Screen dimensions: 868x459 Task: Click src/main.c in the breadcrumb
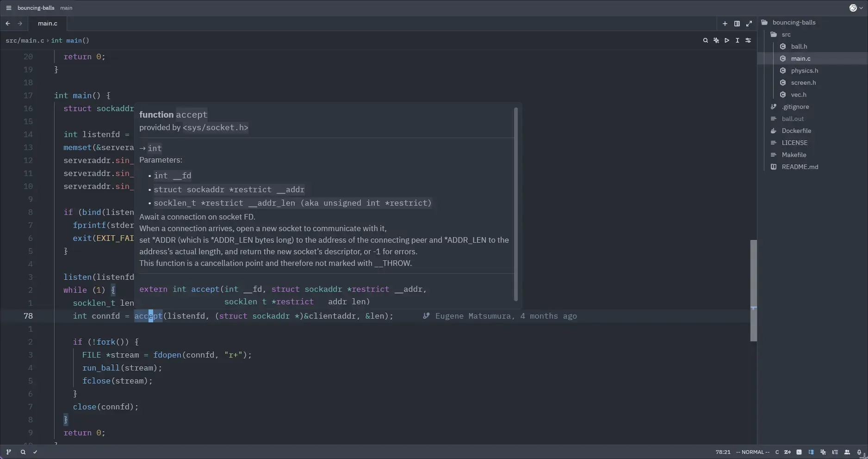point(25,40)
